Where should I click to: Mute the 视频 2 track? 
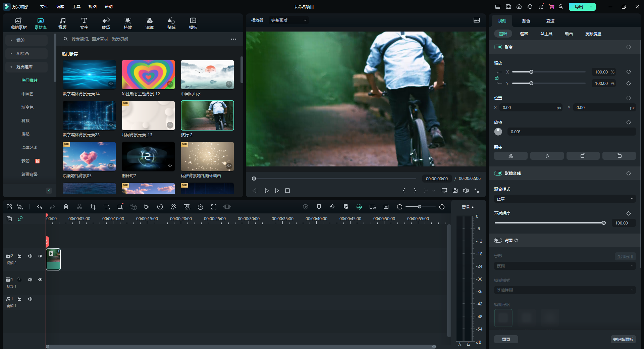click(30, 256)
